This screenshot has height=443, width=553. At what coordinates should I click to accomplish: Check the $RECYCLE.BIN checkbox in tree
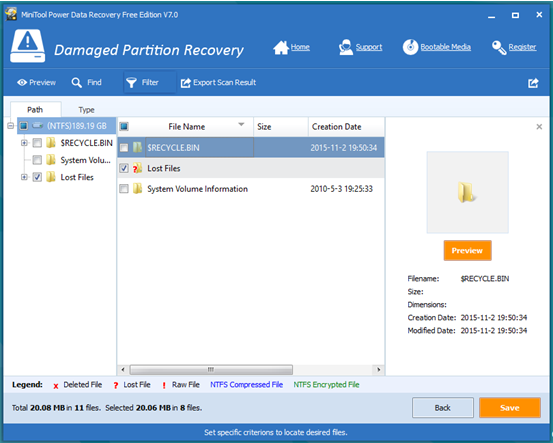[x=37, y=143]
